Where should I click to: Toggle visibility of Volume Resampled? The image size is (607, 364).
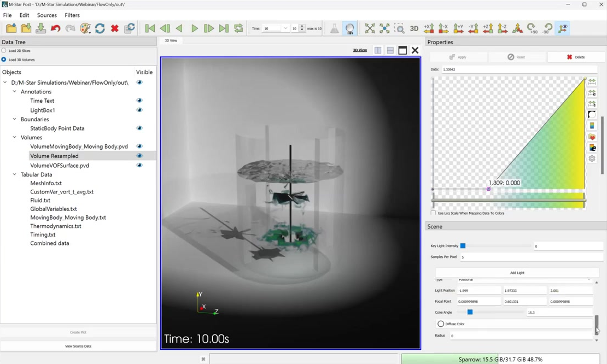pos(139,156)
